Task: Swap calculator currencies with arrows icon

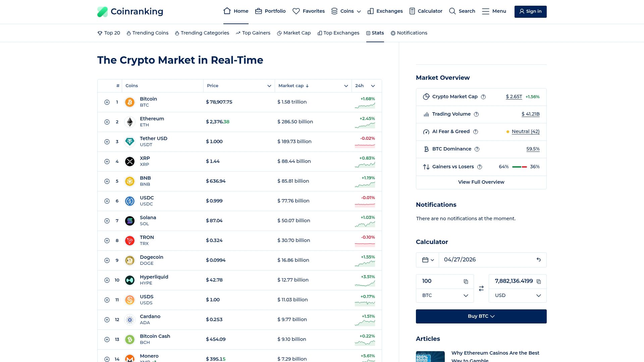Action: (x=481, y=289)
